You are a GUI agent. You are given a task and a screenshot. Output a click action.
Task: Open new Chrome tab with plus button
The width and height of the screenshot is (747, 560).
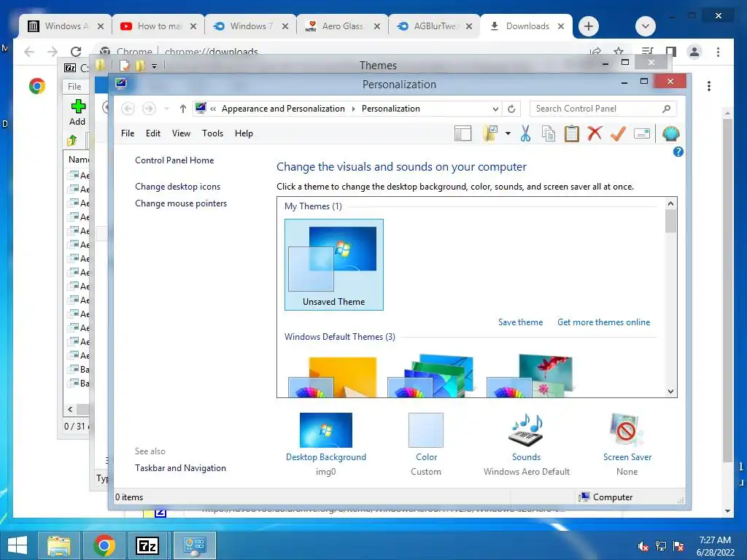(589, 26)
